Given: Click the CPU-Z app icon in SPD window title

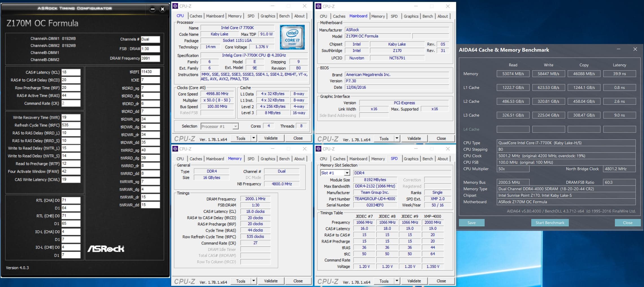Looking at the screenshot, I should coord(318,149).
